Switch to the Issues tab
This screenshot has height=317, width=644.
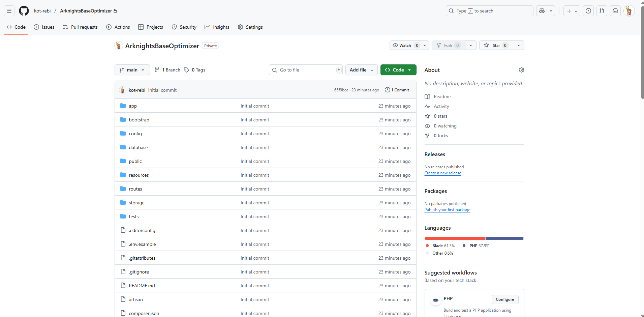pyautogui.click(x=44, y=27)
